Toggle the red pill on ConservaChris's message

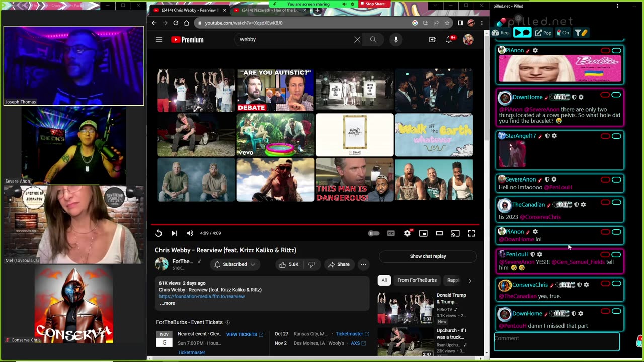click(605, 283)
